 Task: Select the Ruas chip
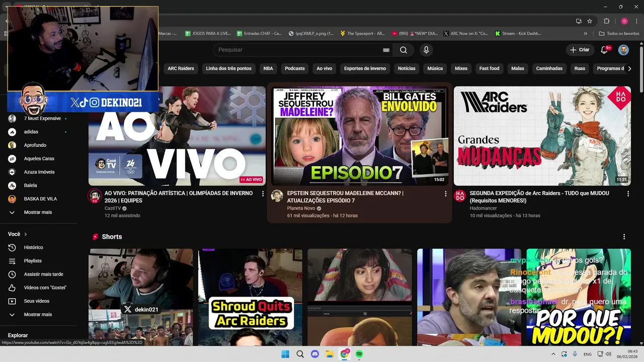pos(580,68)
